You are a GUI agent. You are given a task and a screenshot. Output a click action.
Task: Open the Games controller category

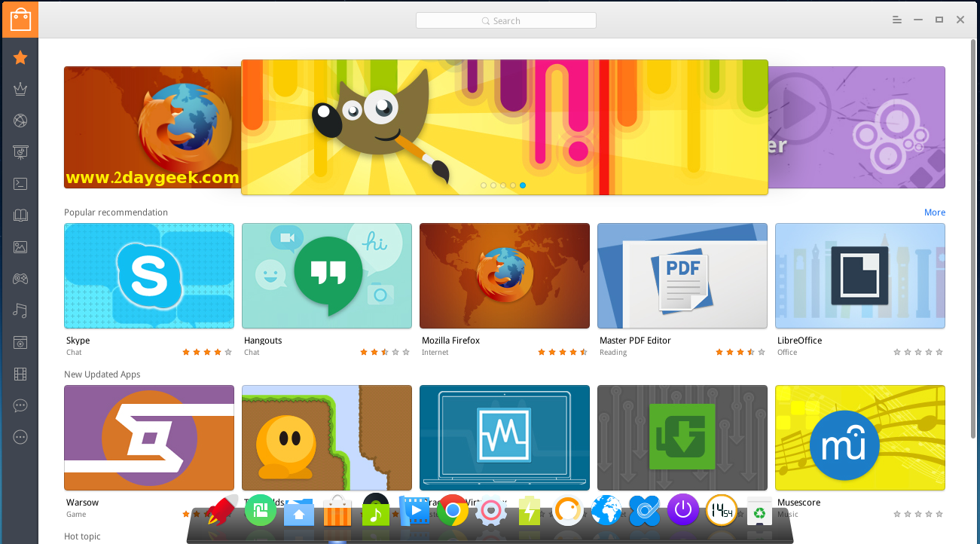click(x=20, y=279)
